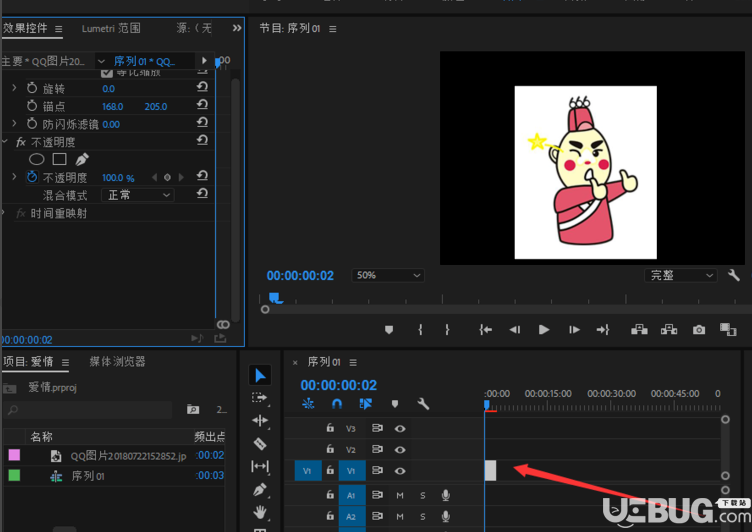Hide track V2 with eye icon

(x=400, y=449)
